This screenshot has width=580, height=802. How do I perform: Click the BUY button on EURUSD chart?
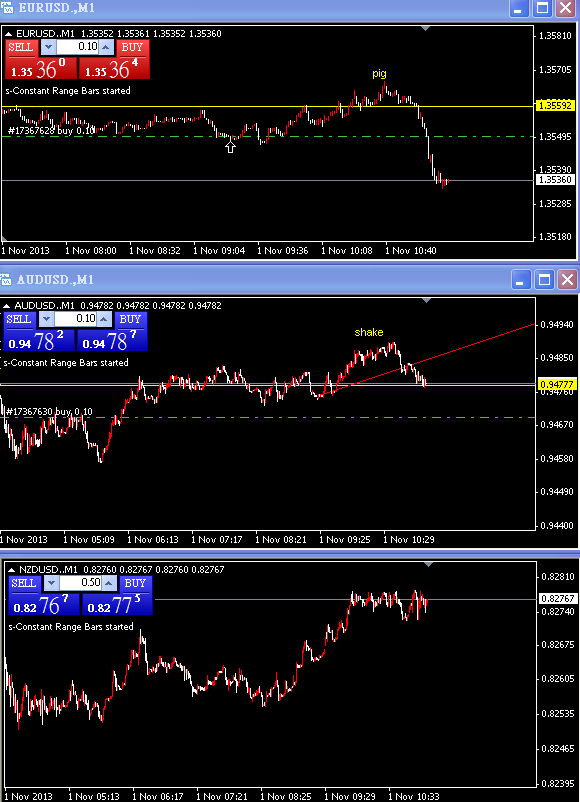click(x=132, y=48)
